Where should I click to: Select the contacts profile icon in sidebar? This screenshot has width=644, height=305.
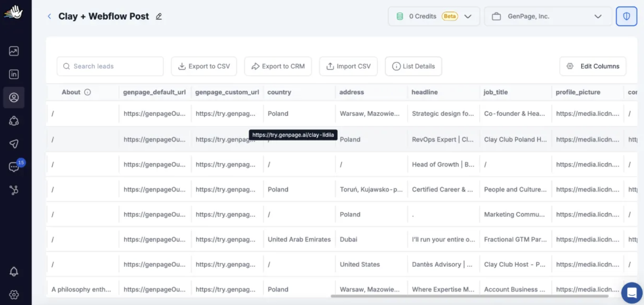point(14,97)
